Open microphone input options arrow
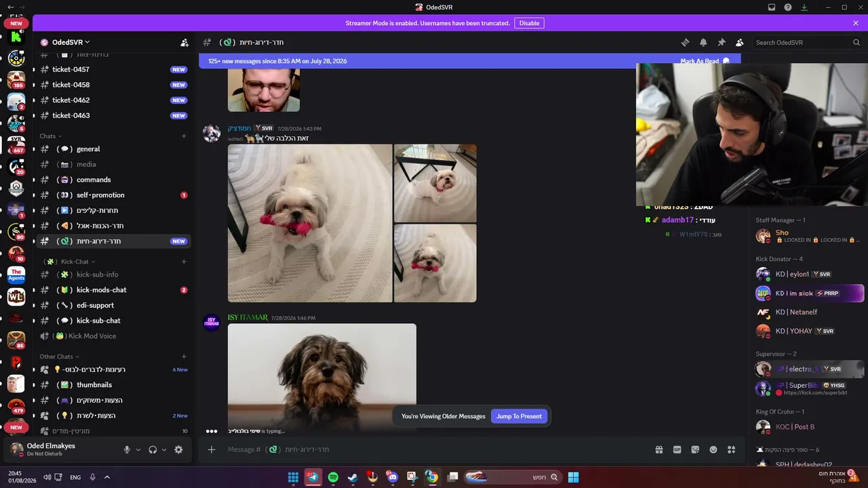This screenshot has height=488, width=868. coord(138,449)
